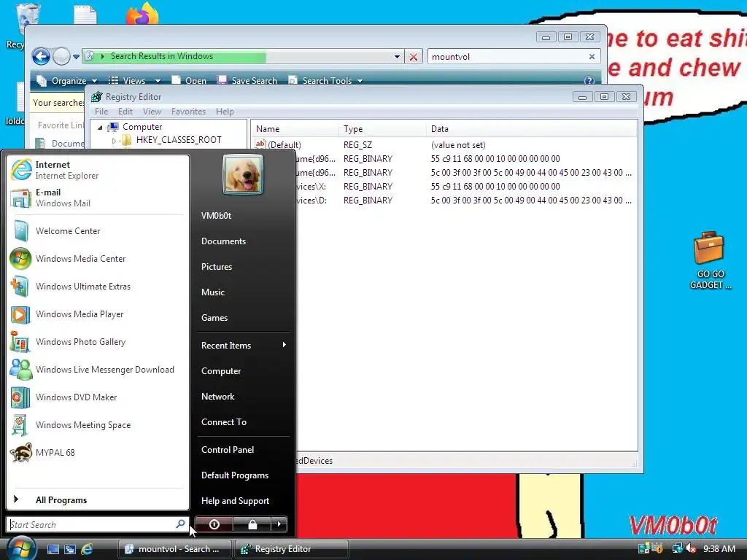This screenshot has height=560, width=747.
Task: Click the power button in Start menu
Action: 214,524
